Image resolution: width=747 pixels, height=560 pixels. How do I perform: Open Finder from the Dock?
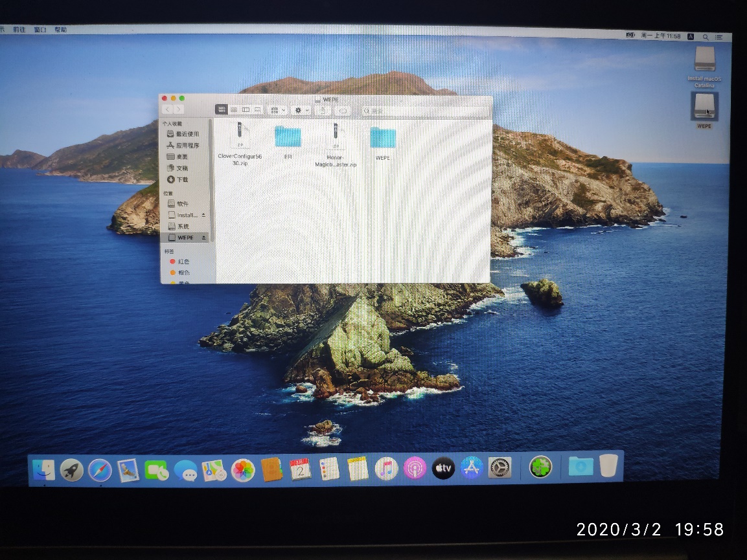click(x=44, y=469)
